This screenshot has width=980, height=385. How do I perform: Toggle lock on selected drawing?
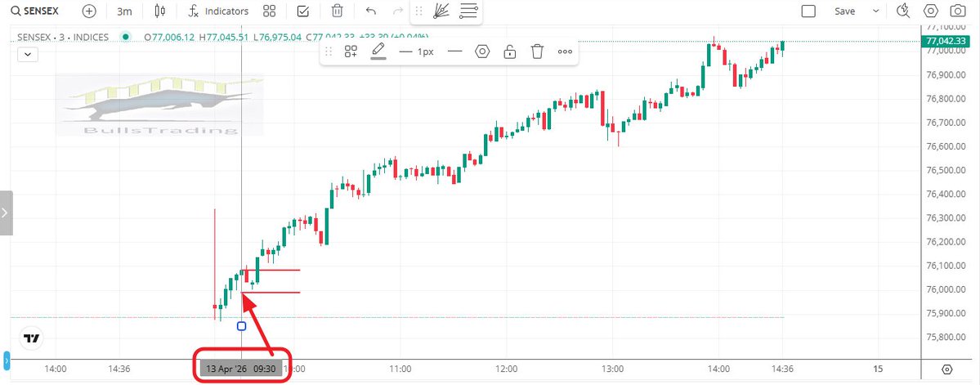pos(510,51)
